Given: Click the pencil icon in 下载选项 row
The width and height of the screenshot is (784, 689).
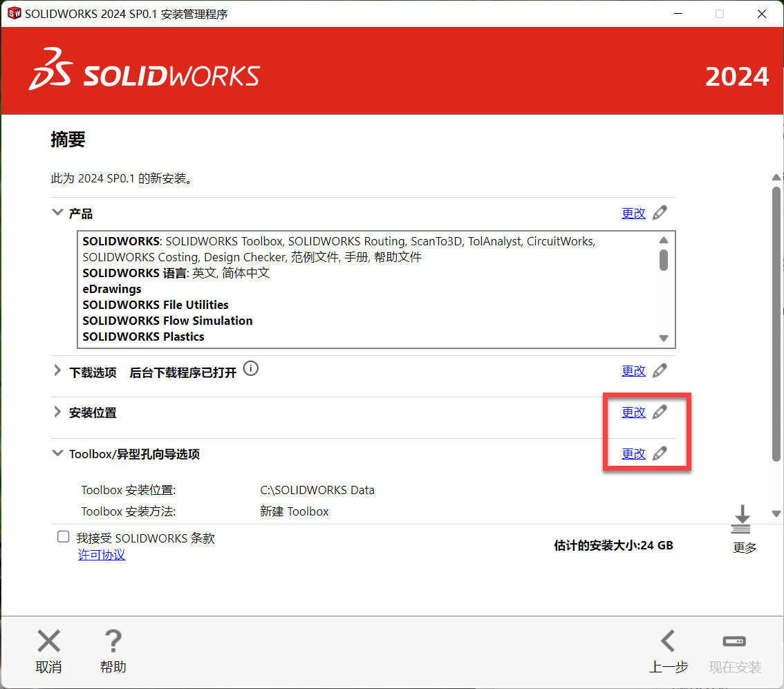Looking at the screenshot, I should 660,371.
